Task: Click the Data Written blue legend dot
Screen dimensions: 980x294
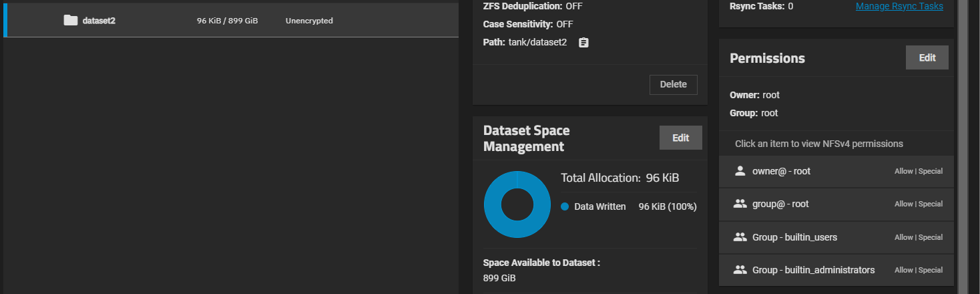Action: click(x=565, y=207)
